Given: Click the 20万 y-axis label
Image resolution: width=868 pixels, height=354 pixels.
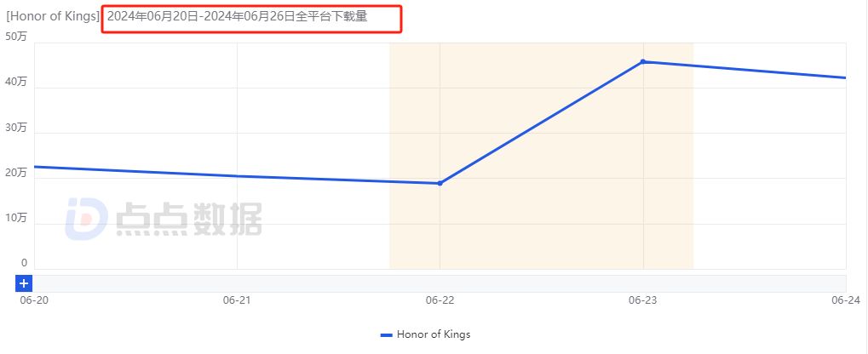Looking at the screenshot, I should click(16, 173).
